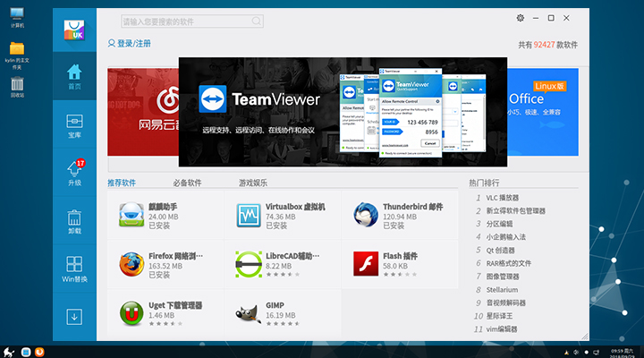Open the 宝库 software library icon
This screenshot has height=358, width=644.
[x=74, y=124]
